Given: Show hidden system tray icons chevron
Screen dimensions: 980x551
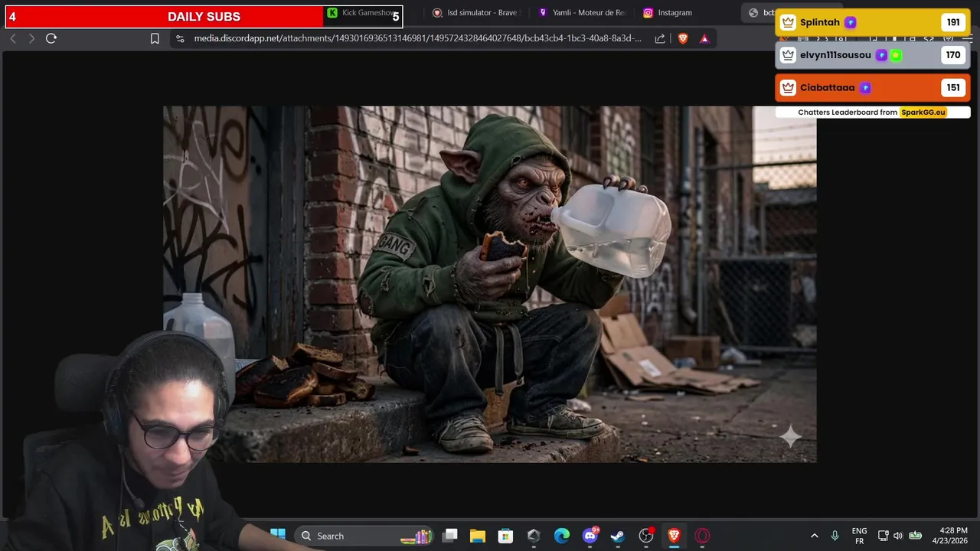Looking at the screenshot, I should pyautogui.click(x=814, y=536).
